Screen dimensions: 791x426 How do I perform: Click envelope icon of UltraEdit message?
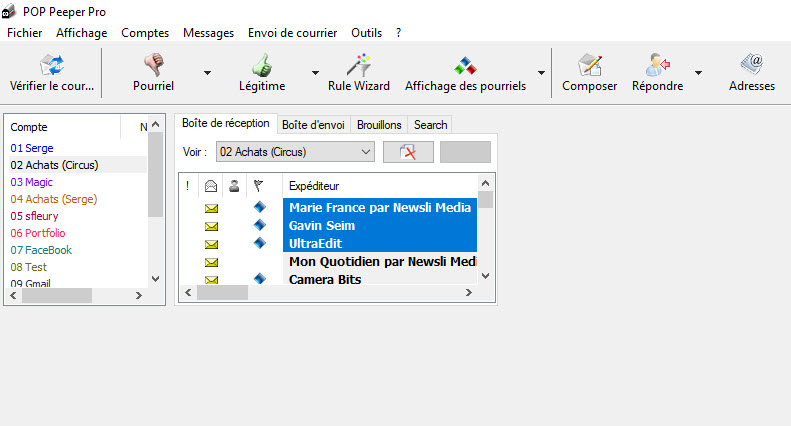coord(211,244)
